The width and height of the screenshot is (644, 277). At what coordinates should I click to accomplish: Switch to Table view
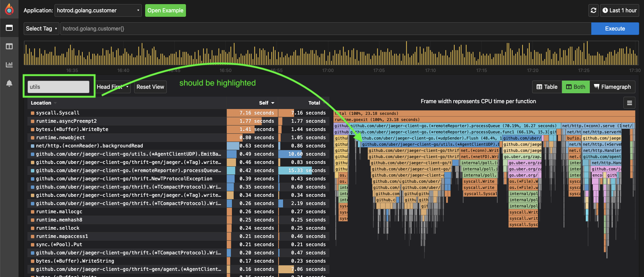tap(547, 87)
